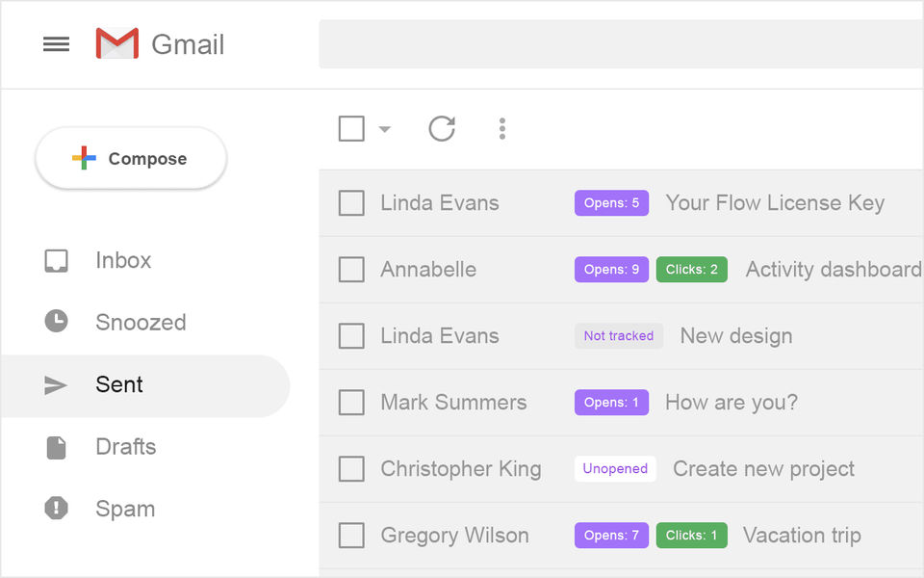Check the Gregory Wilson email row
The width and height of the screenshot is (924, 578).
click(x=351, y=536)
